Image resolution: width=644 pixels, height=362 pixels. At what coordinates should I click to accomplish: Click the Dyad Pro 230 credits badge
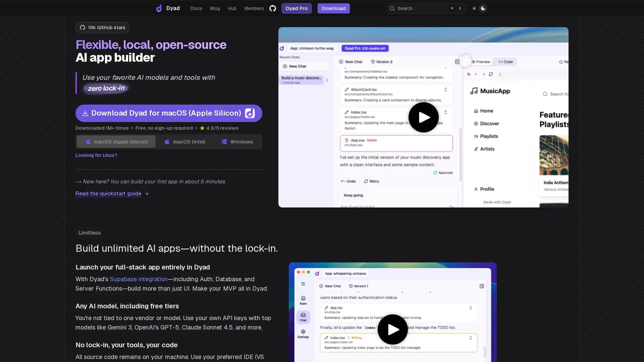pyautogui.click(x=365, y=48)
